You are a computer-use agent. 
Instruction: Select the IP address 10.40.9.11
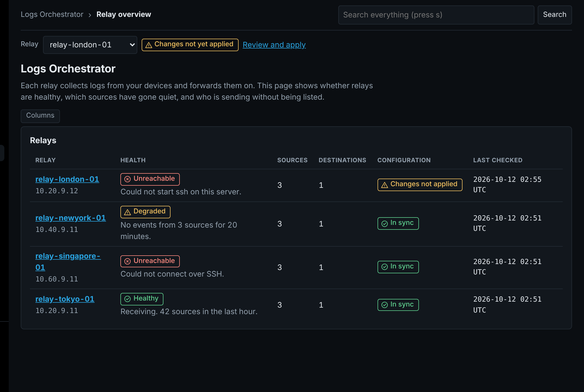pos(57,229)
